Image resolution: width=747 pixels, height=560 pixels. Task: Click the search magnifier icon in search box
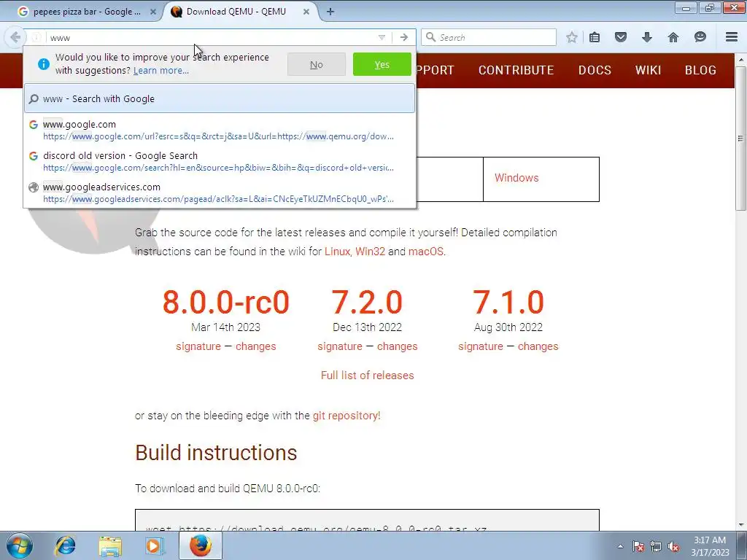coord(430,37)
